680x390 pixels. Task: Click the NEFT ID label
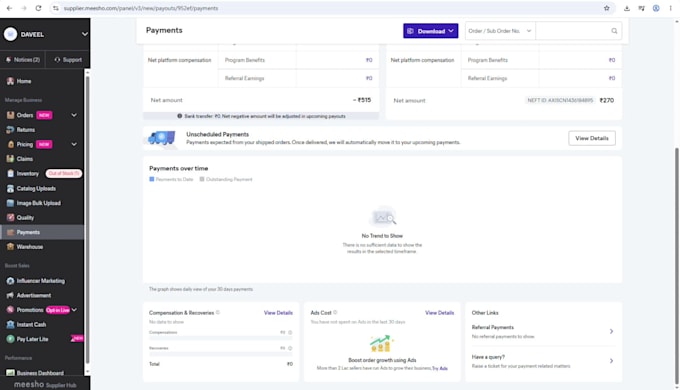[559, 100]
